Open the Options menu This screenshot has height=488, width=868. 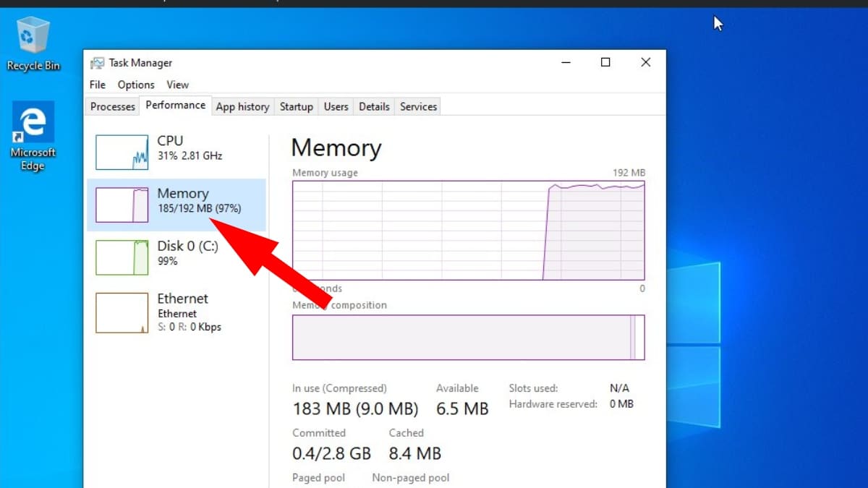136,85
